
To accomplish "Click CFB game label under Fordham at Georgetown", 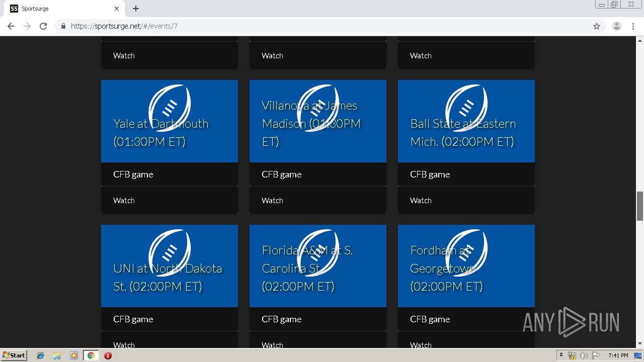I will point(430,319).
